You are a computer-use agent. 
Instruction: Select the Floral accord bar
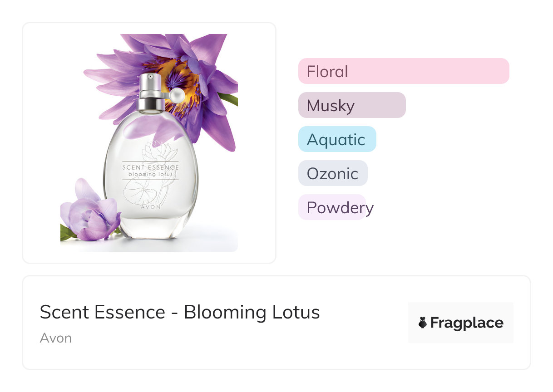click(403, 71)
